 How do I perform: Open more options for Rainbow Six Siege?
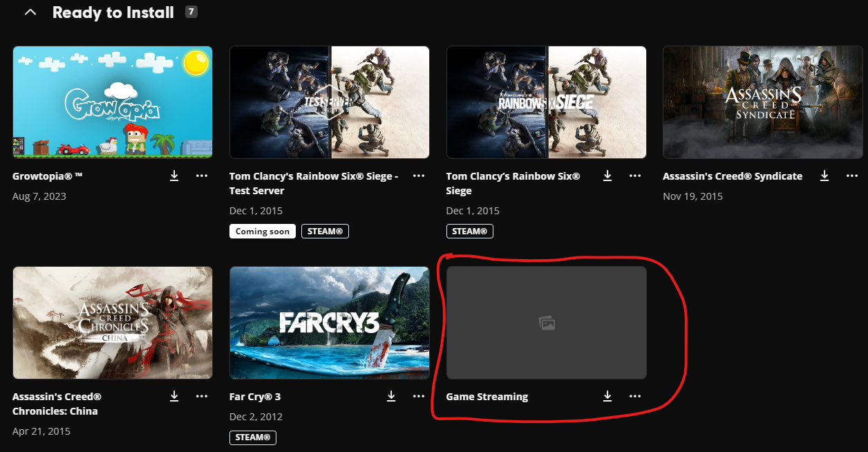point(635,176)
